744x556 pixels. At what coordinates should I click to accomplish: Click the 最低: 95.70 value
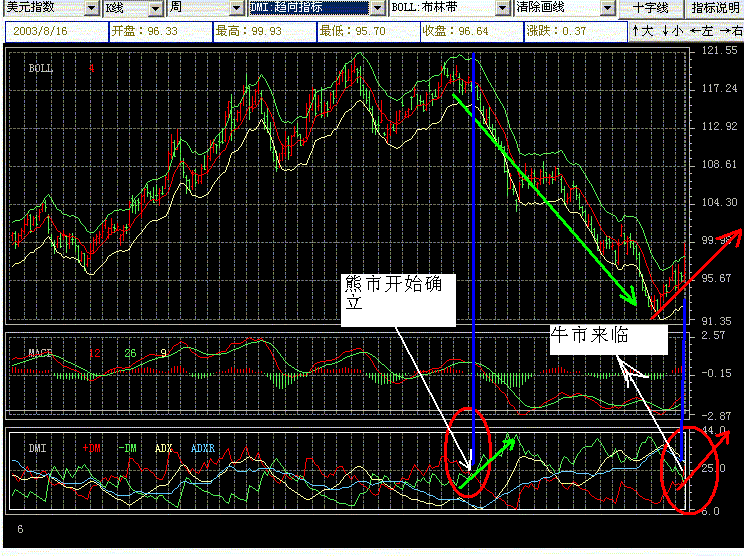369,32
